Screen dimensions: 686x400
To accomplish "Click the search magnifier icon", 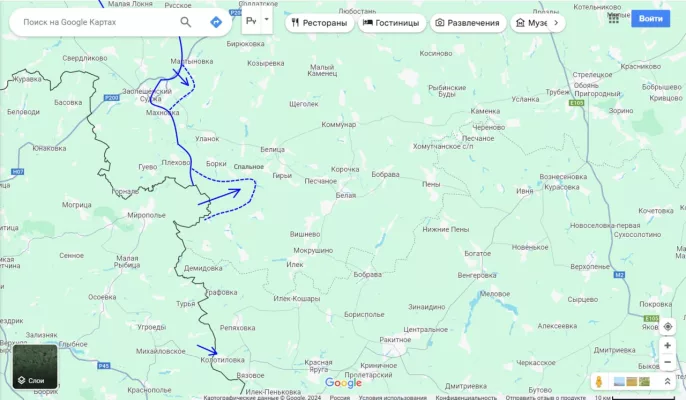I will [186, 22].
